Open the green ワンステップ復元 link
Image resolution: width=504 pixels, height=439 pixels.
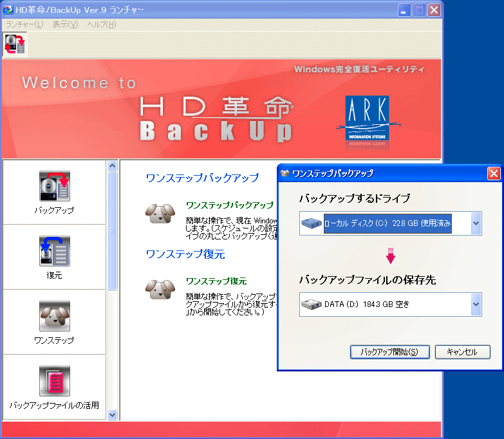[x=216, y=281]
